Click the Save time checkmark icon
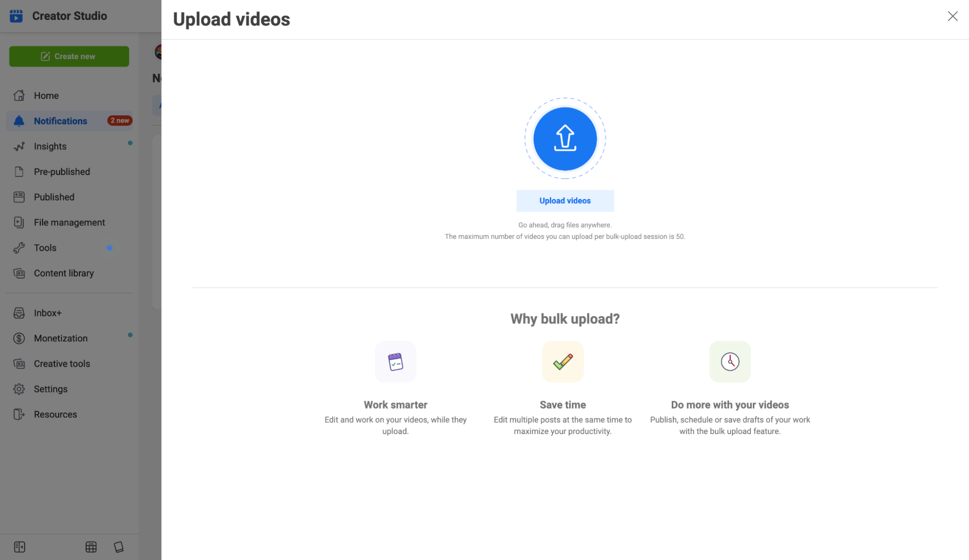Viewport: 969px width, 560px height. pyautogui.click(x=563, y=361)
